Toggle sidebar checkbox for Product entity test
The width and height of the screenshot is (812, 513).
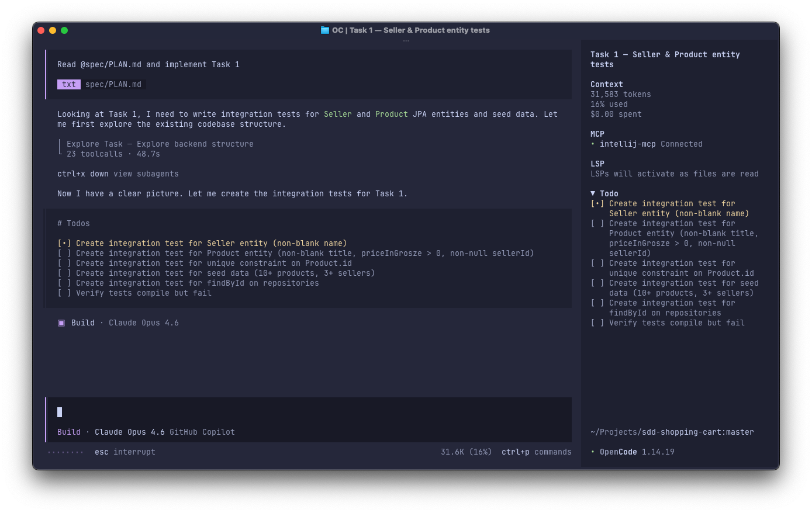[597, 223]
